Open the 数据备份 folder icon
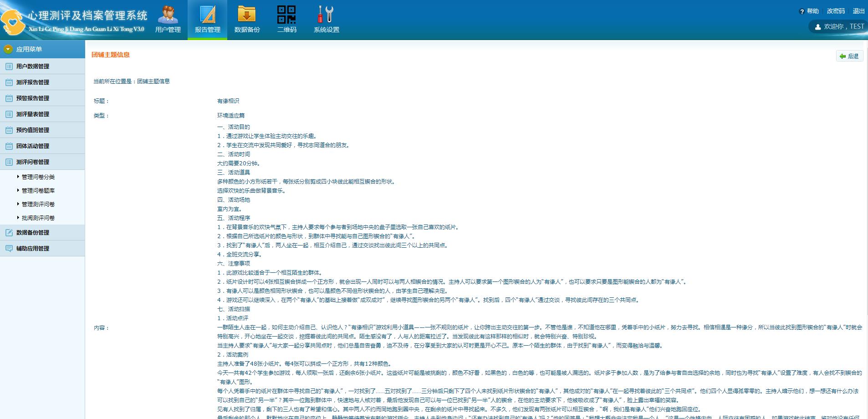Screen dimensions: 868x419 (247, 14)
